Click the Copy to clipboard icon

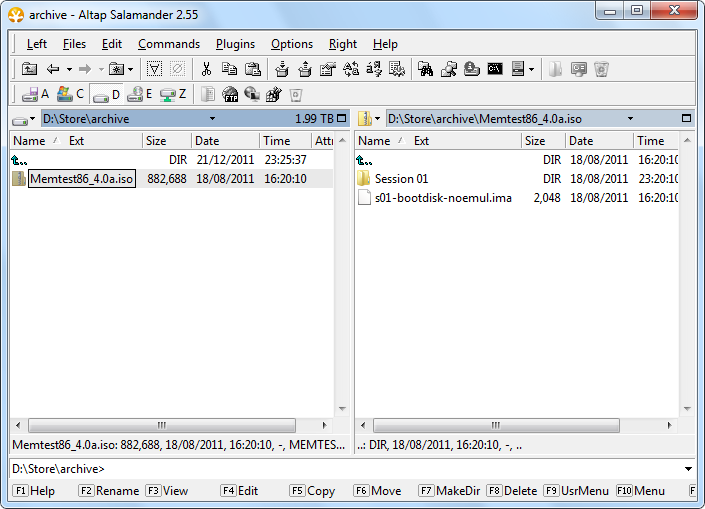click(230, 69)
